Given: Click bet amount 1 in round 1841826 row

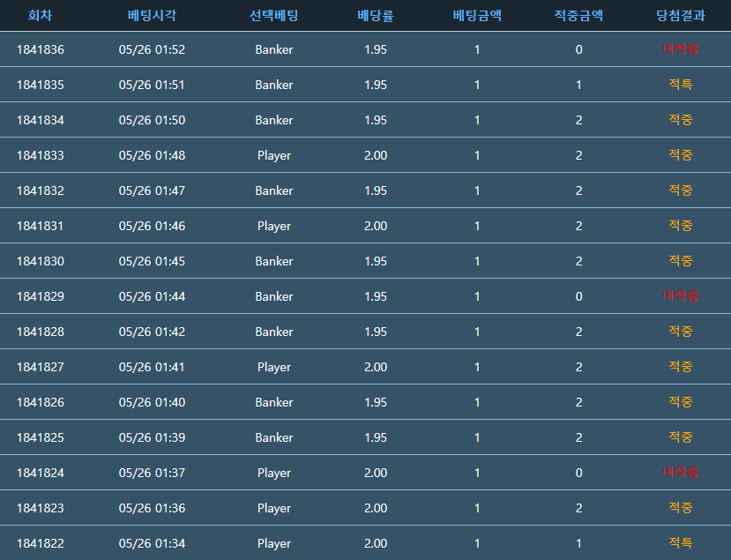Looking at the screenshot, I should click(477, 402).
